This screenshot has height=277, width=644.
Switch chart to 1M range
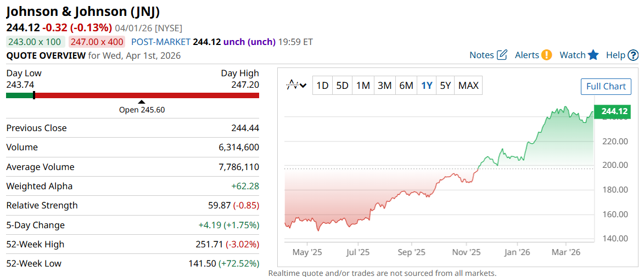(x=363, y=86)
